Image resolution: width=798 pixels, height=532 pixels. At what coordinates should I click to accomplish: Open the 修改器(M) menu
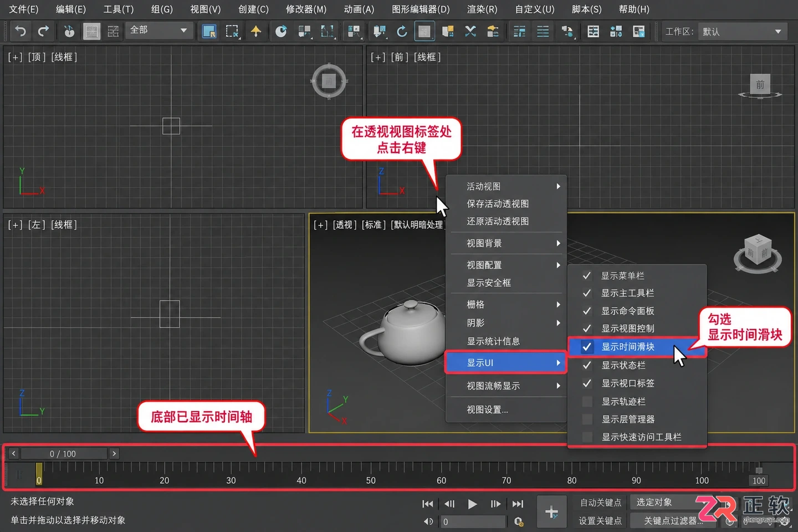pyautogui.click(x=306, y=9)
